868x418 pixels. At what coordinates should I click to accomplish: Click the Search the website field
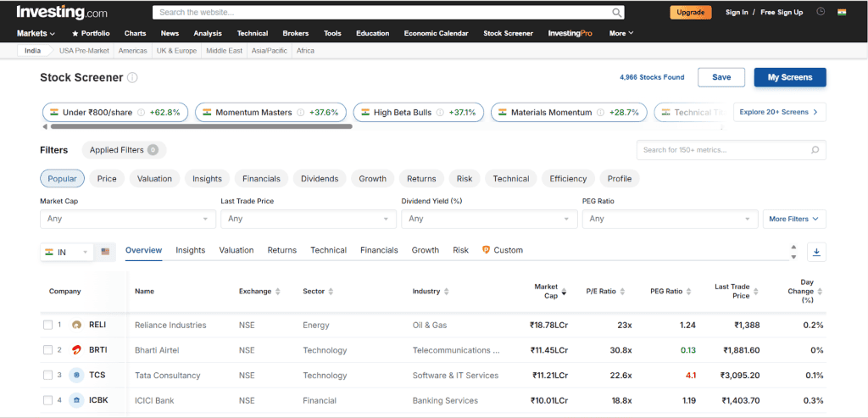(388, 12)
